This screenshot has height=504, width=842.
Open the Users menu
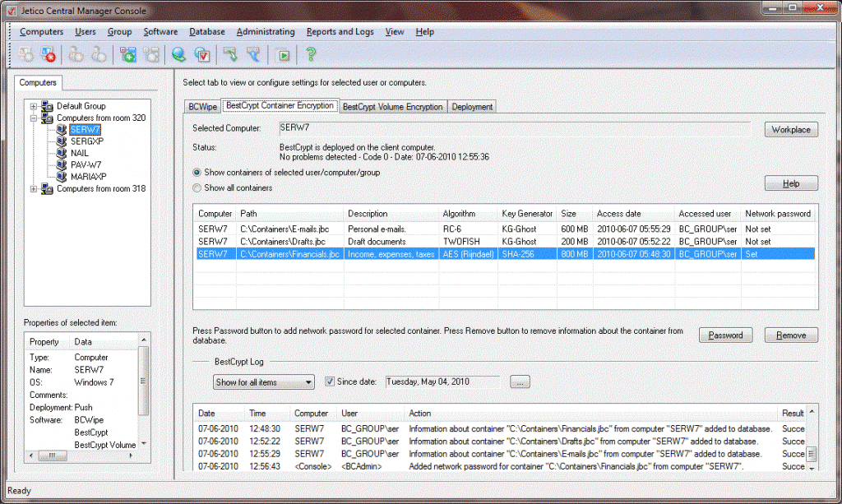86,32
